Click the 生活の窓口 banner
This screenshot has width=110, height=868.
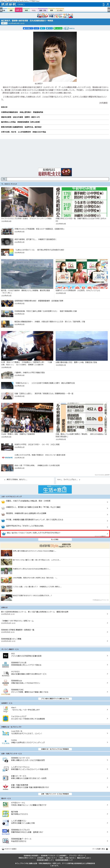[x=55, y=489]
